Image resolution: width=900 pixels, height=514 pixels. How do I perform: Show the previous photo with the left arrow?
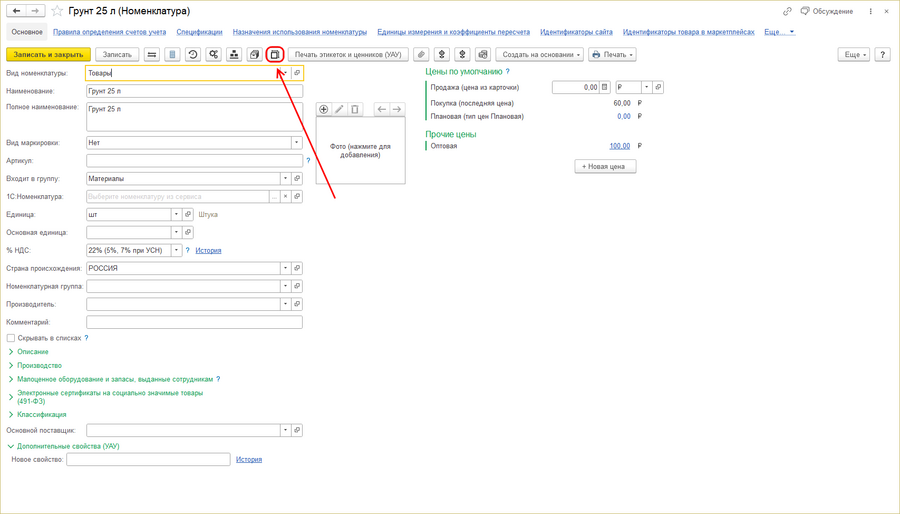(382, 109)
